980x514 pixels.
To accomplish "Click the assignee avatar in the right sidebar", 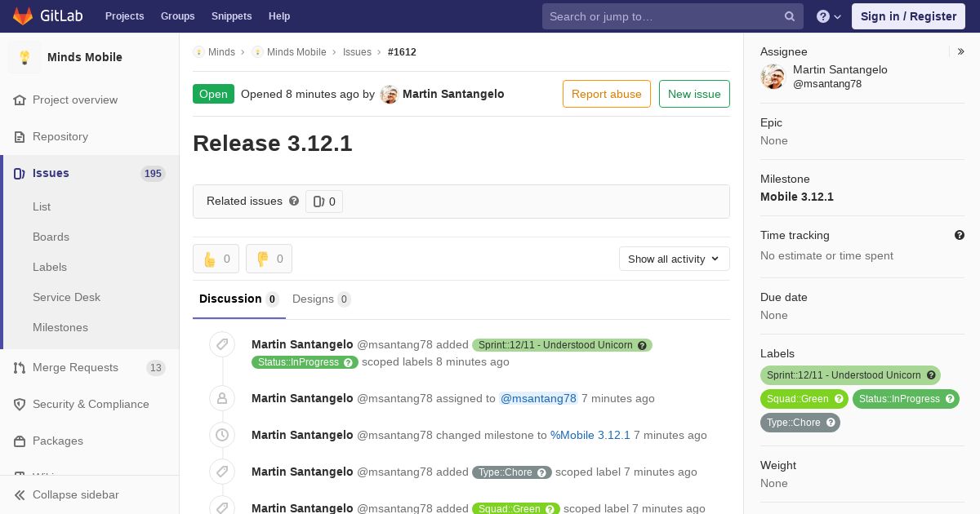I will coord(773,77).
